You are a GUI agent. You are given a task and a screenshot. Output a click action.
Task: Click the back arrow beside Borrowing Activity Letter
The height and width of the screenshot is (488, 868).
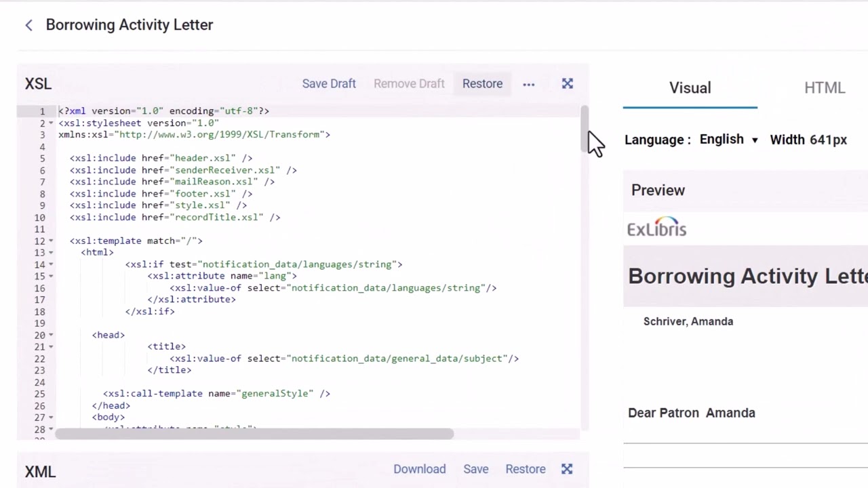pos(28,25)
